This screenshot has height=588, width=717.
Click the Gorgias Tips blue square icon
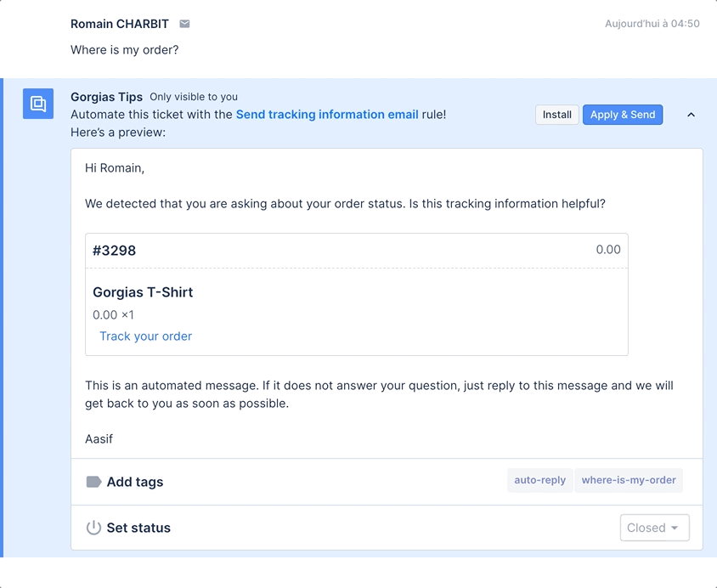pos(38,104)
